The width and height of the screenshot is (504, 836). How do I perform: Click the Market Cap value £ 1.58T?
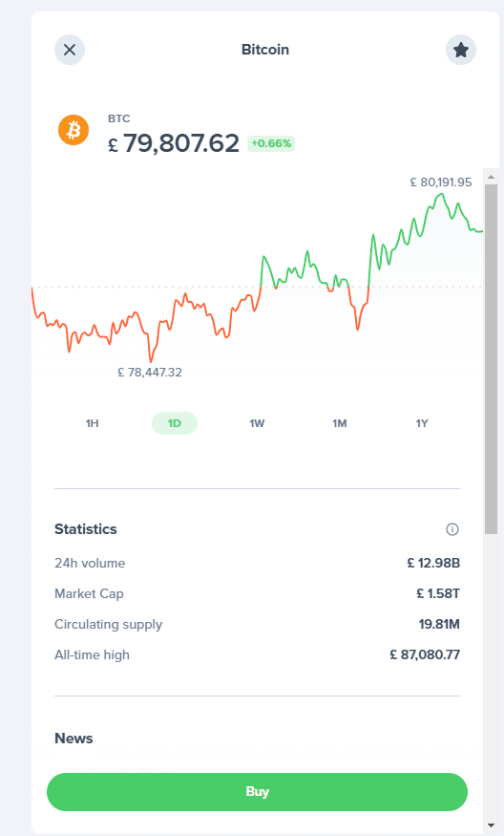pos(438,593)
